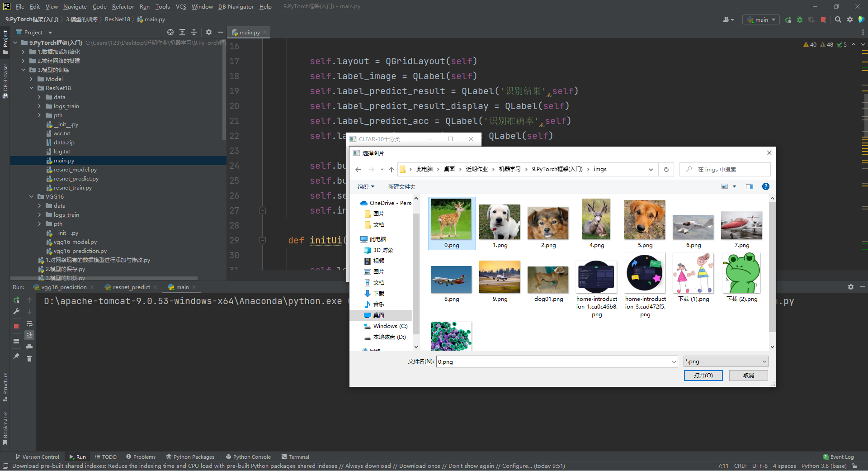Viewport: 868px width, 471px height.
Task: Open the Refactor menu
Action: (x=123, y=6)
